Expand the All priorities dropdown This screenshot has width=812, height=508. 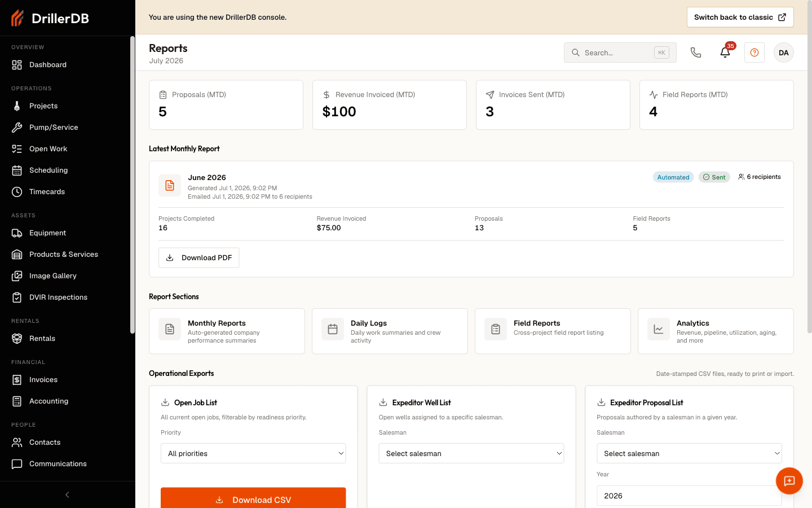point(253,454)
